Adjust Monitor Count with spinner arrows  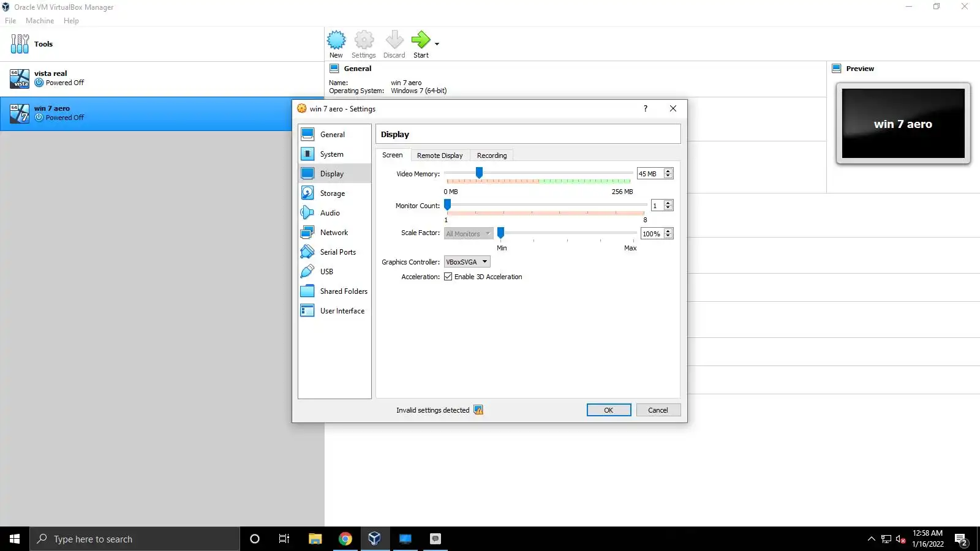pos(668,206)
